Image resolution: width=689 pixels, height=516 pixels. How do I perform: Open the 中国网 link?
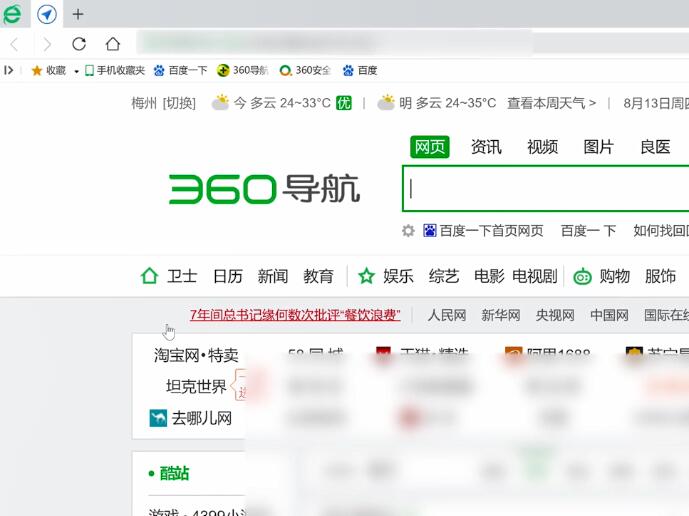tap(609, 315)
